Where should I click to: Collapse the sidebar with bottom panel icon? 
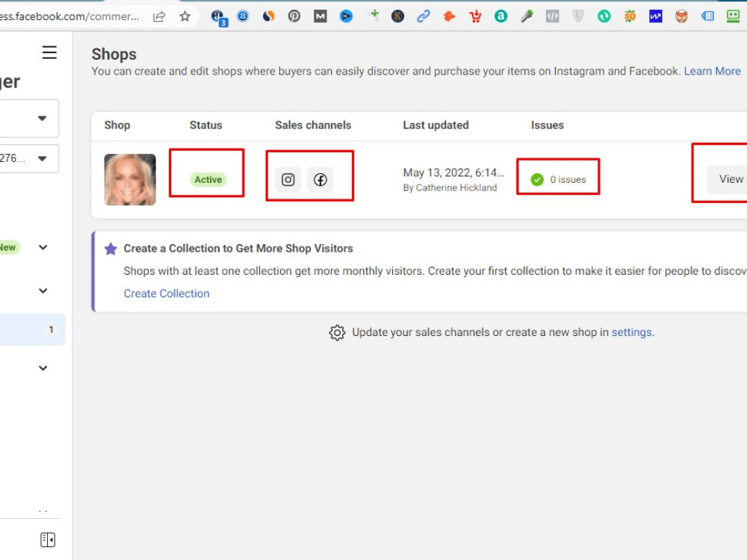point(48,540)
